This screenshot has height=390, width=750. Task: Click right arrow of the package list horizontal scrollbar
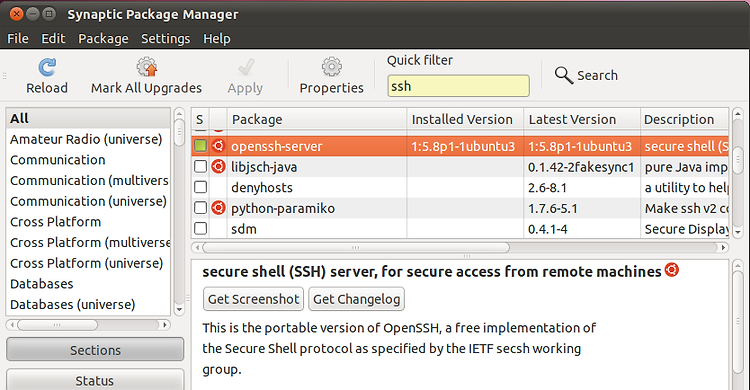(x=723, y=247)
